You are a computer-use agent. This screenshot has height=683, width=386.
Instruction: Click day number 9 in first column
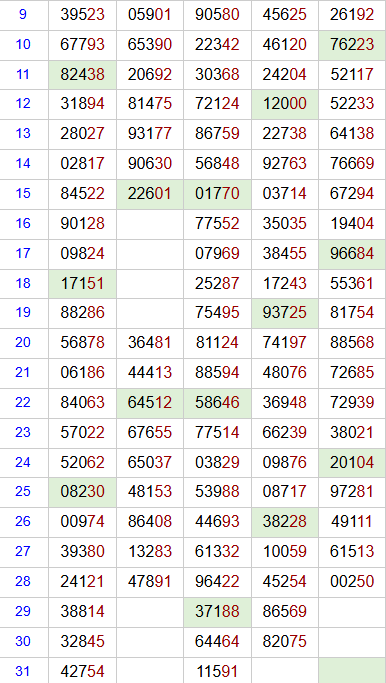[23, 14]
